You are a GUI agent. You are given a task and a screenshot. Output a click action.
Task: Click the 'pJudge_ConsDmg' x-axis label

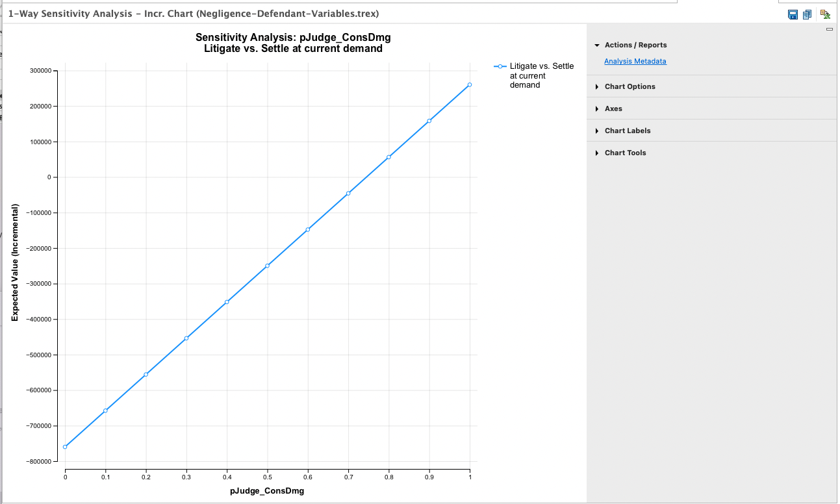(x=266, y=491)
